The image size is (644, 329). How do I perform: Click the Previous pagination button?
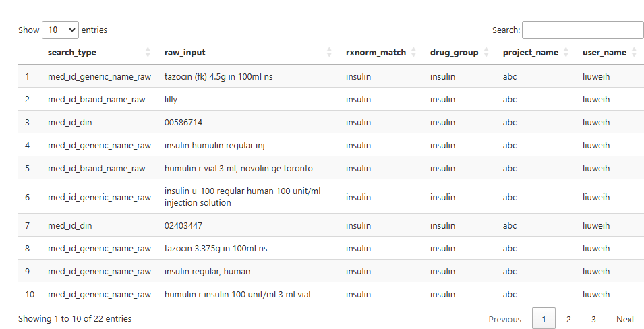tap(504, 320)
